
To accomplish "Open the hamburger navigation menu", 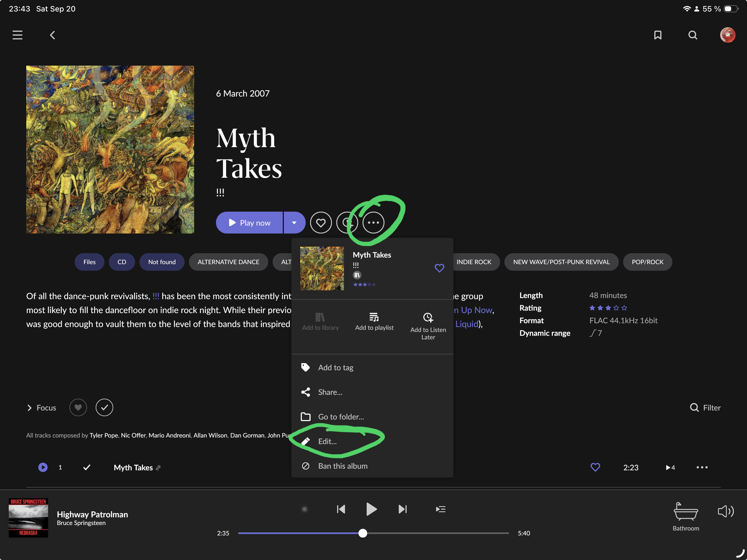I will 17,35.
